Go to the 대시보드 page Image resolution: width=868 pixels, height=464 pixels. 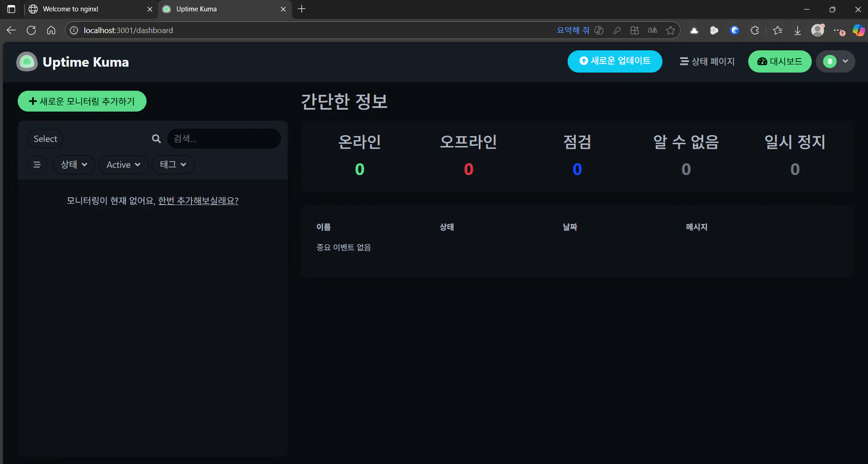coord(780,62)
